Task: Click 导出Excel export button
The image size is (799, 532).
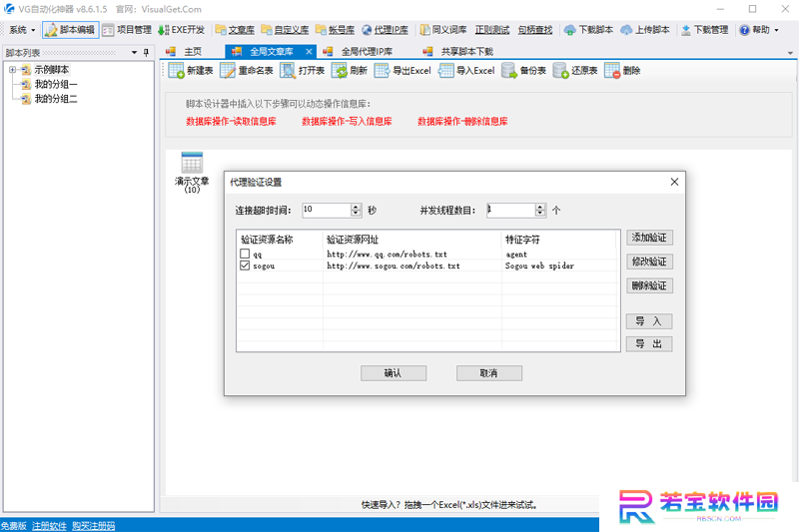Action: point(402,71)
